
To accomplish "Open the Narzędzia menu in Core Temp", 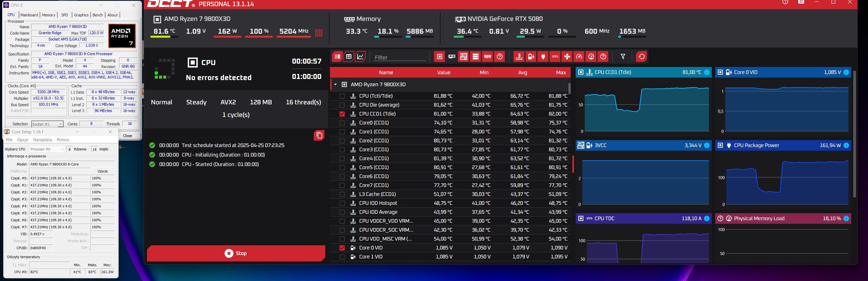I will [42, 140].
